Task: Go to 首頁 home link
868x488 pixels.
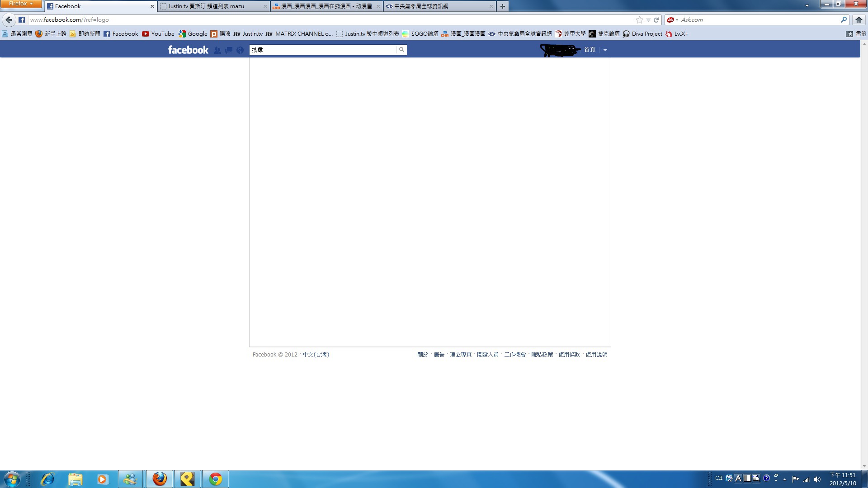Action: (590, 50)
